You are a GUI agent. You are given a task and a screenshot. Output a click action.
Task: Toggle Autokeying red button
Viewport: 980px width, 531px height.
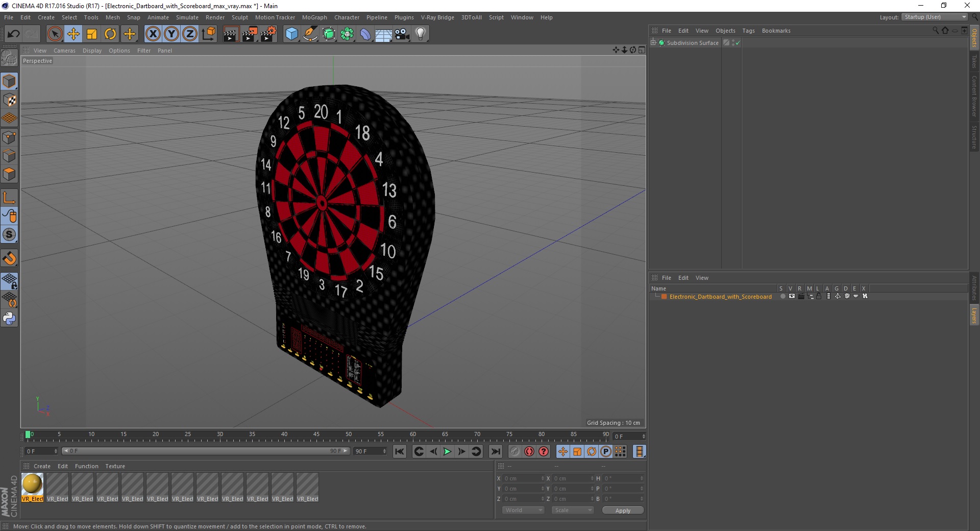coord(529,451)
